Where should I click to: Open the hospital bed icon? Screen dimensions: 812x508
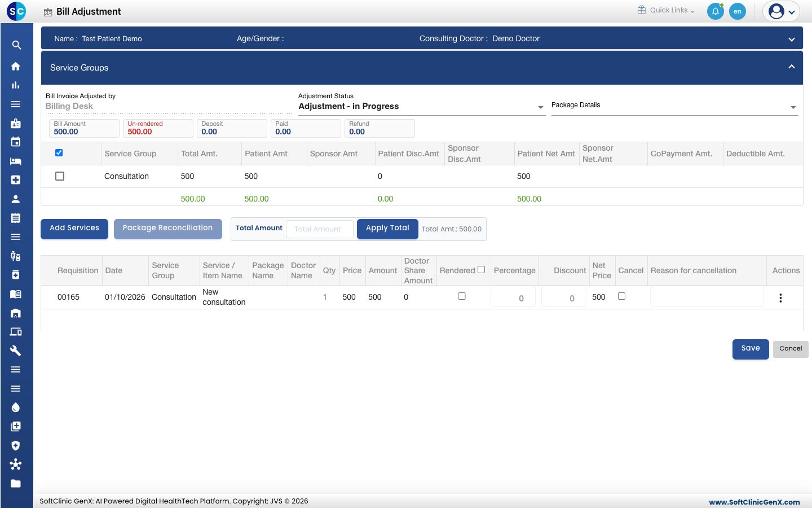pos(16,161)
